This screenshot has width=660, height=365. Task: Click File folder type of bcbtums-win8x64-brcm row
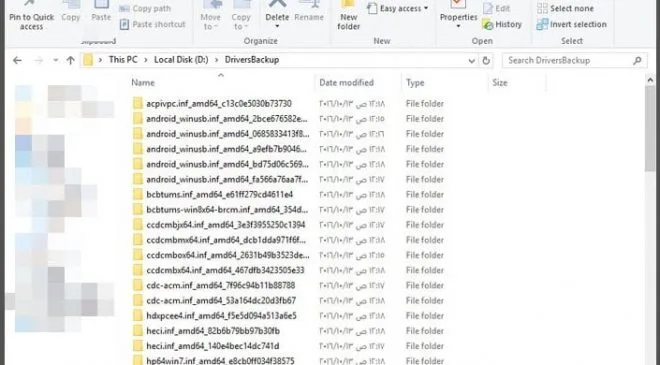pyautogui.click(x=425, y=210)
